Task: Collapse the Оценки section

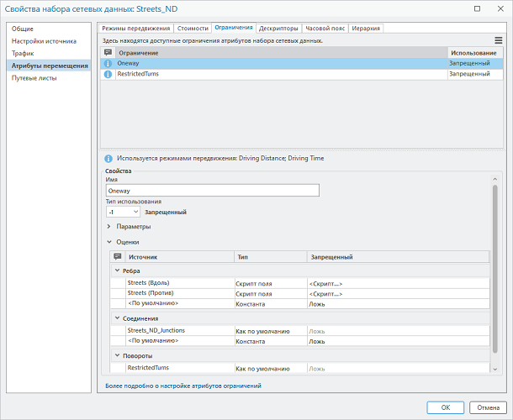Action: point(108,242)
